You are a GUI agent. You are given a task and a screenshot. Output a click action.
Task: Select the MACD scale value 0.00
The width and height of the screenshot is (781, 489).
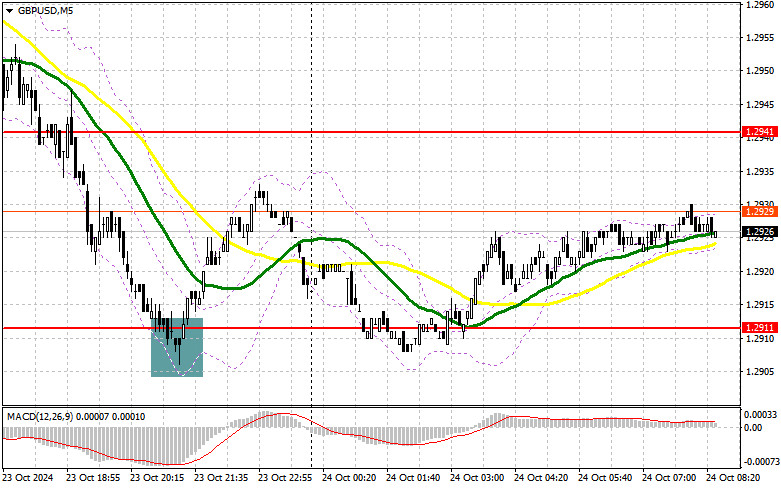click(753, 427)
